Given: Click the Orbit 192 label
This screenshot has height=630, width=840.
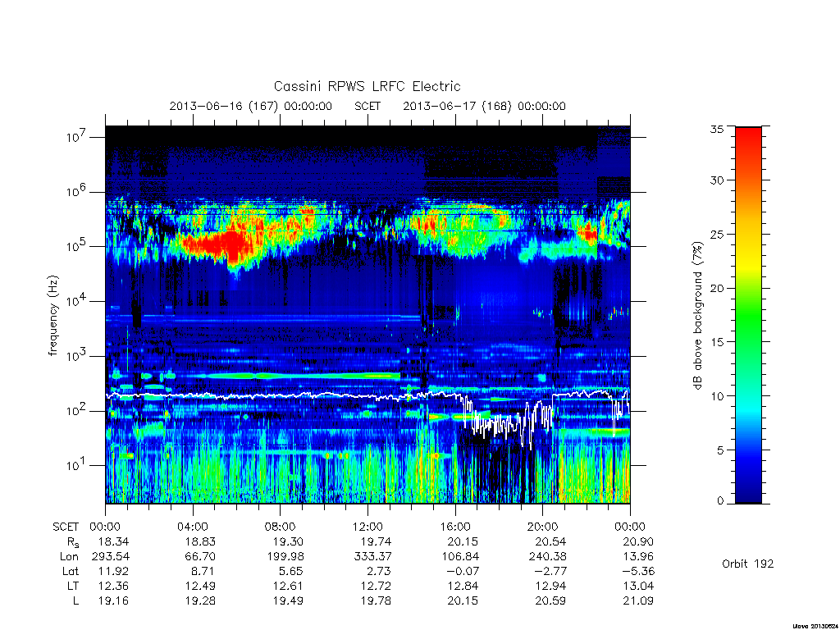Looking at the screenshot, I should [x=747, y=564].
